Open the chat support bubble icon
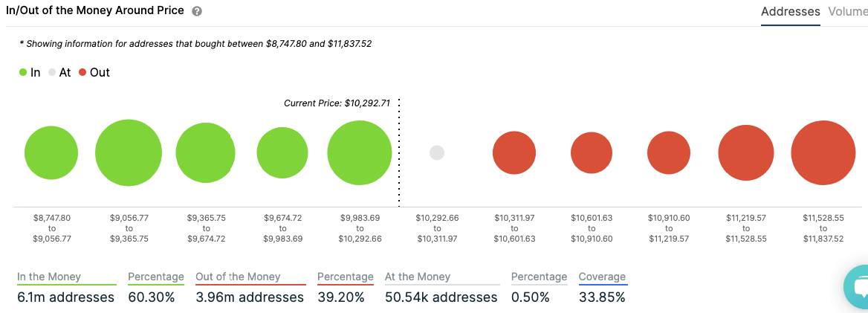The image size is (868, 313). click(858, 288)
